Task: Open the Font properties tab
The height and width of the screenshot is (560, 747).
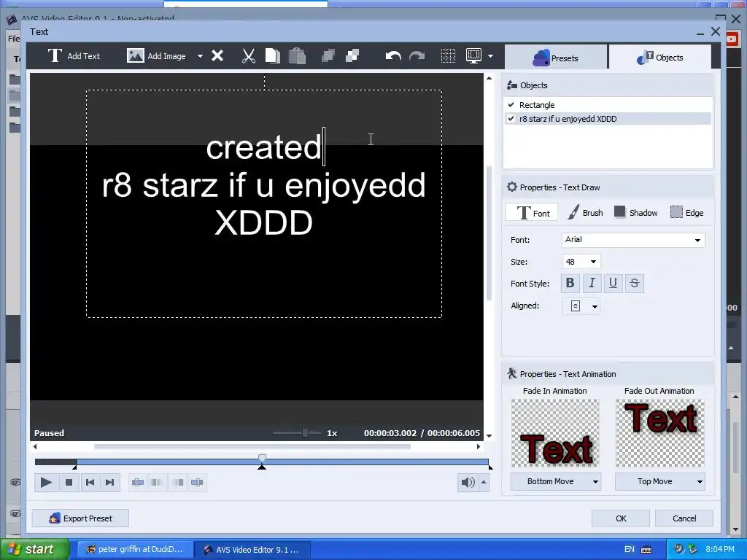Action: [x=532, y=213]
